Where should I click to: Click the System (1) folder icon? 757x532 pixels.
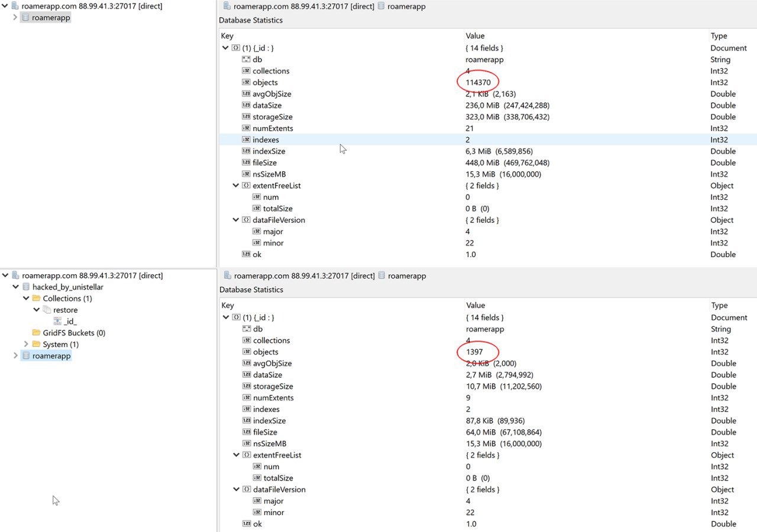tap(36, 344)
